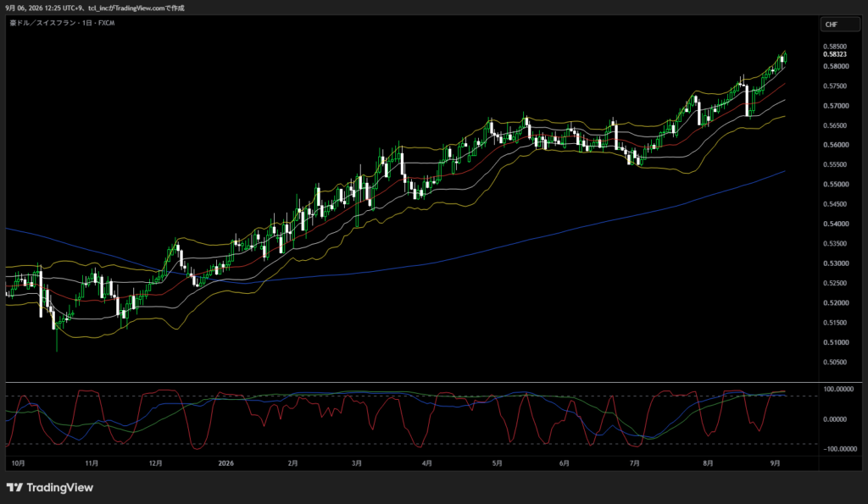The width and height of the screenshot is (868, 504).
Task: Click the 0.00000 oscillator scale label
Action: (x=835, y=419)
